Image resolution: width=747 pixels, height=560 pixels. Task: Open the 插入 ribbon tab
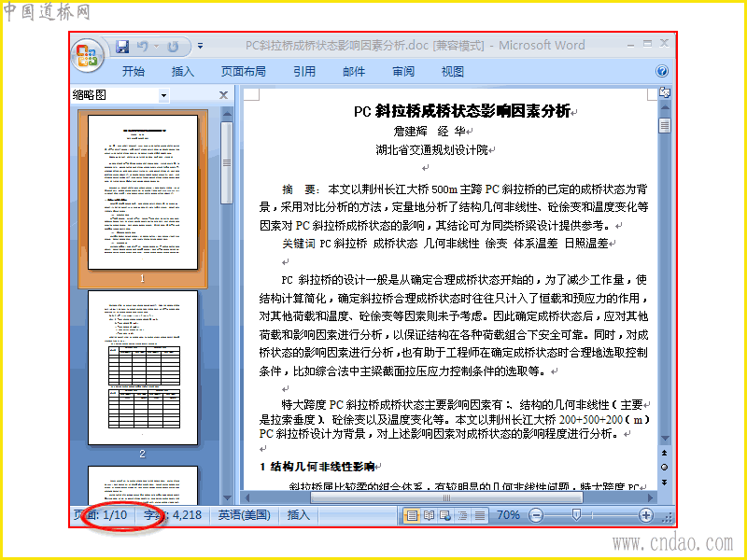[x=183, y=72]
